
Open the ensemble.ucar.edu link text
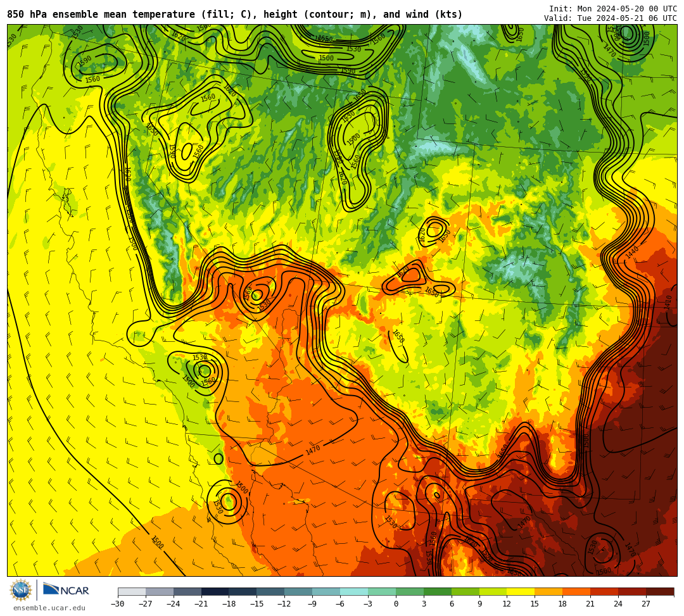(49, 608)
